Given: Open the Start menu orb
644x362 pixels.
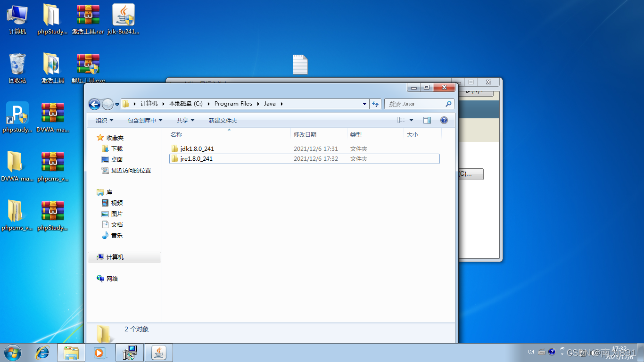Looking at the screenshot, I should tap(12, 353).
